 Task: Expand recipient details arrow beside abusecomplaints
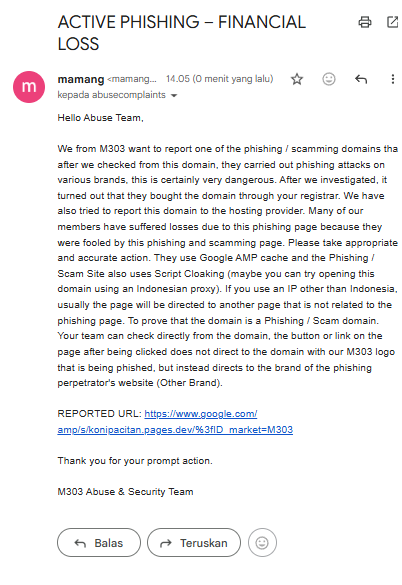coord(174,96)
